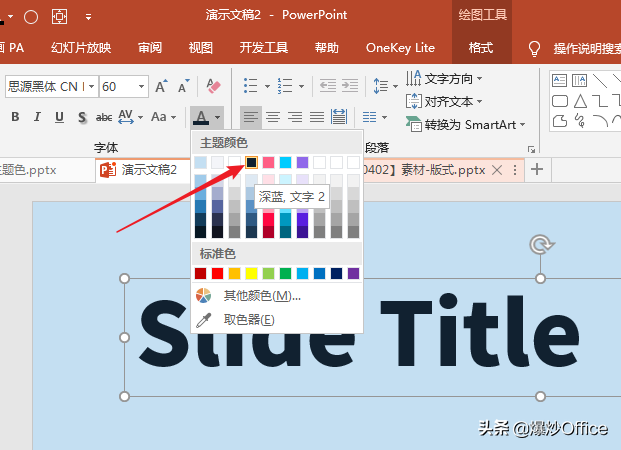The image size is (621, 450).
Task: Click the bullets list icon
Action: point(251,86)
